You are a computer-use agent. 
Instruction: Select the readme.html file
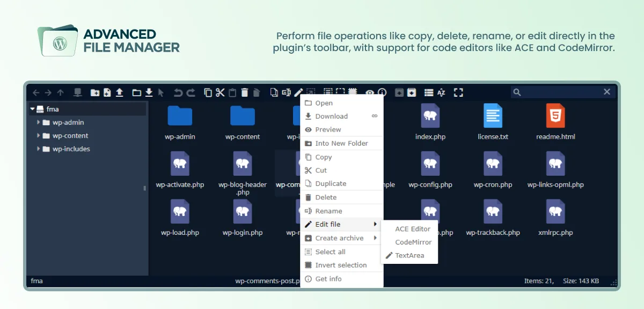click(x=555, y=123)
